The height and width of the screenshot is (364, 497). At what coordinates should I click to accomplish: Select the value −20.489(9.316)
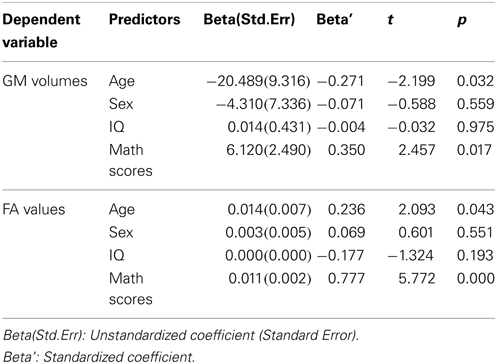(258, 81)
